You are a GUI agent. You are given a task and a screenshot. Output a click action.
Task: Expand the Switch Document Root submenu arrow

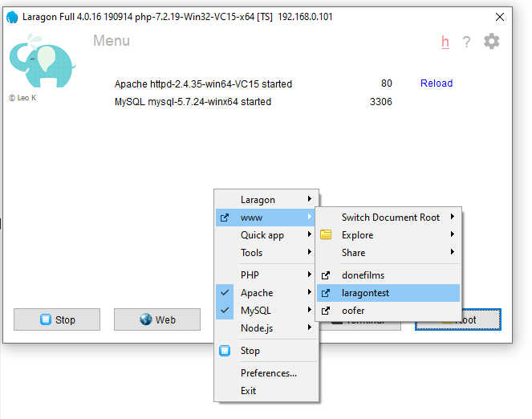point(453,217)
